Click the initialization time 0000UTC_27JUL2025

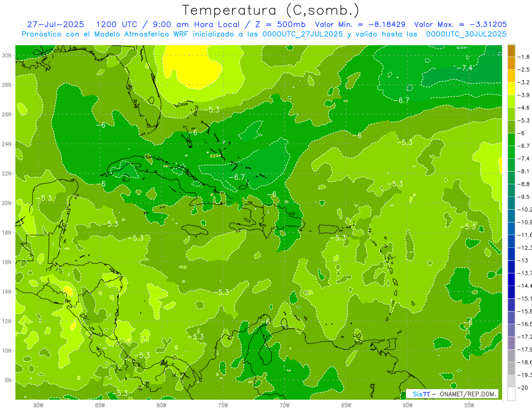click(x=303, y=34)
